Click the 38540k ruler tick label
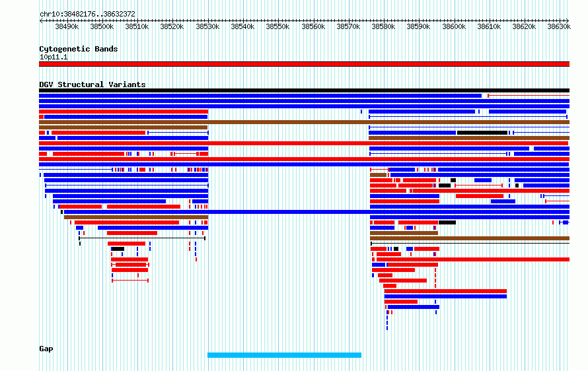Image resolution: width=588 pixels, height=371 pixels. [242, 26]
